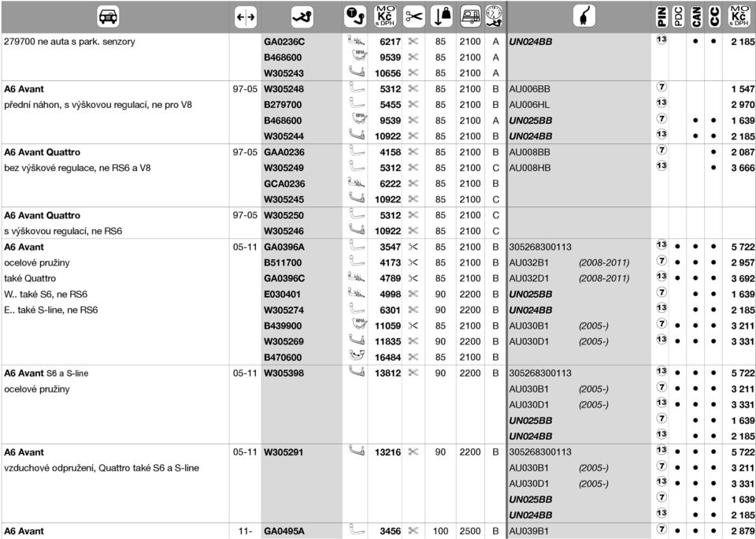Click the note starting "vzduchové odpružení"
The height and width of the screenshot is (539, 756).
tap(102, 467)
